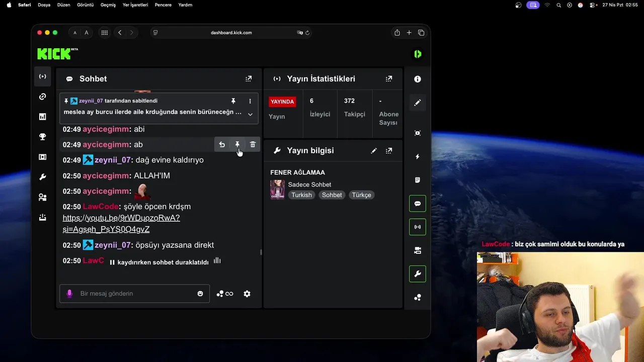
Task: Click the camera layout icon in right sidebar
Action: pyautogui.click(x=418, y=250)
